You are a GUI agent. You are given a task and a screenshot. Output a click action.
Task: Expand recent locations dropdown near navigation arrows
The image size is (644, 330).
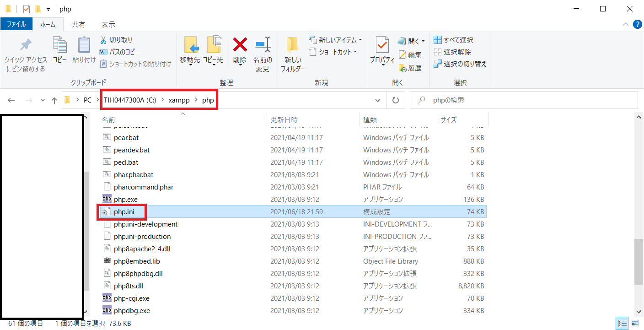click(x=43, y=100)
